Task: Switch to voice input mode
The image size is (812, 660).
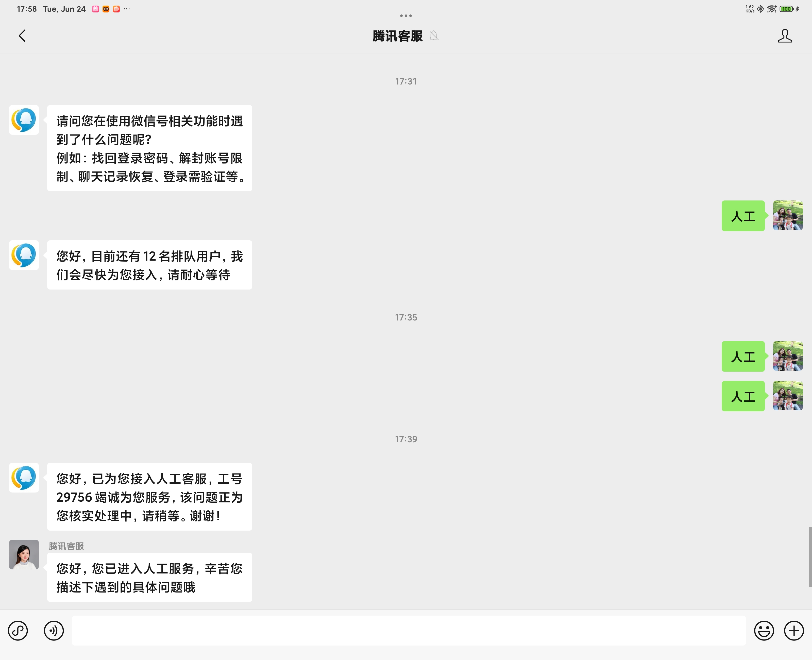Action: [54, 631]
